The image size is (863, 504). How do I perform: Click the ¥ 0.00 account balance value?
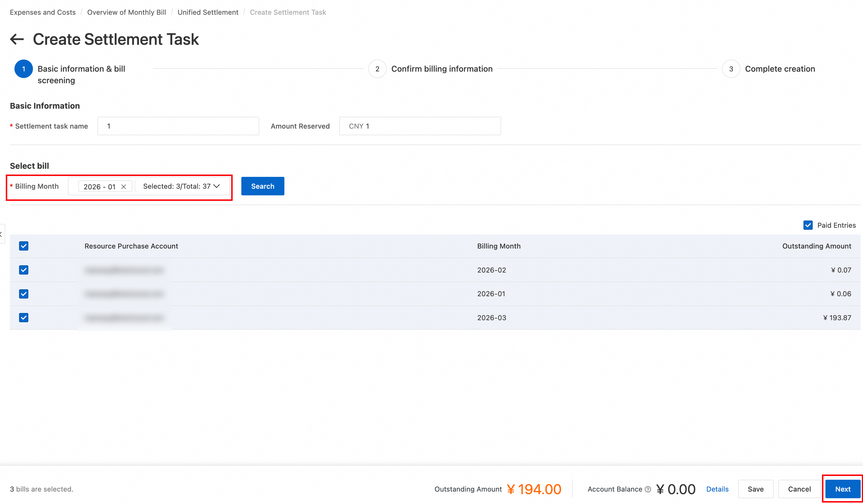676,489
